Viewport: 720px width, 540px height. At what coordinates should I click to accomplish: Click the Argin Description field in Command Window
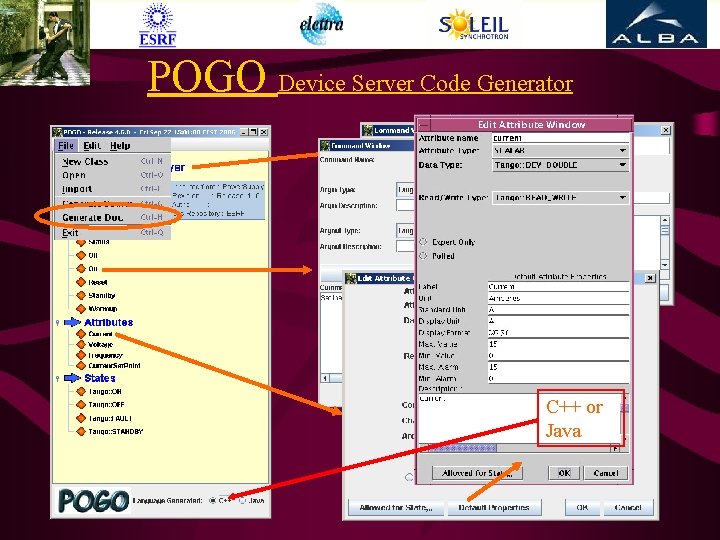tap(405, 205)
